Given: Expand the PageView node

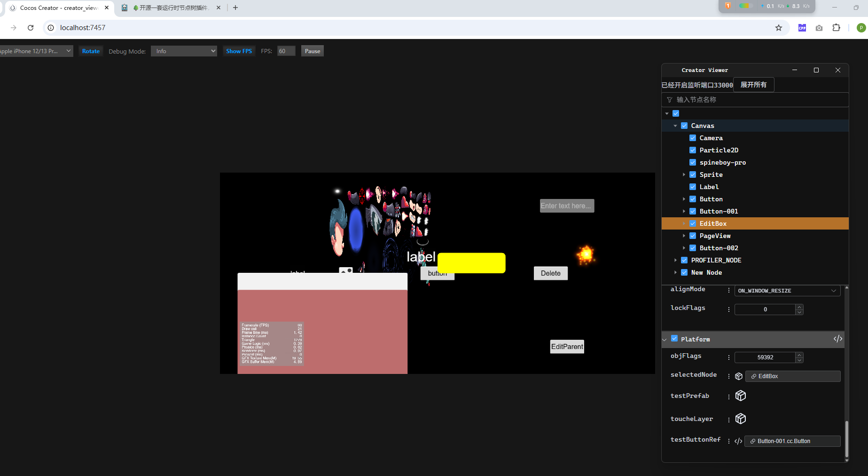Looking at the screenshot, I should coord(684,236).
